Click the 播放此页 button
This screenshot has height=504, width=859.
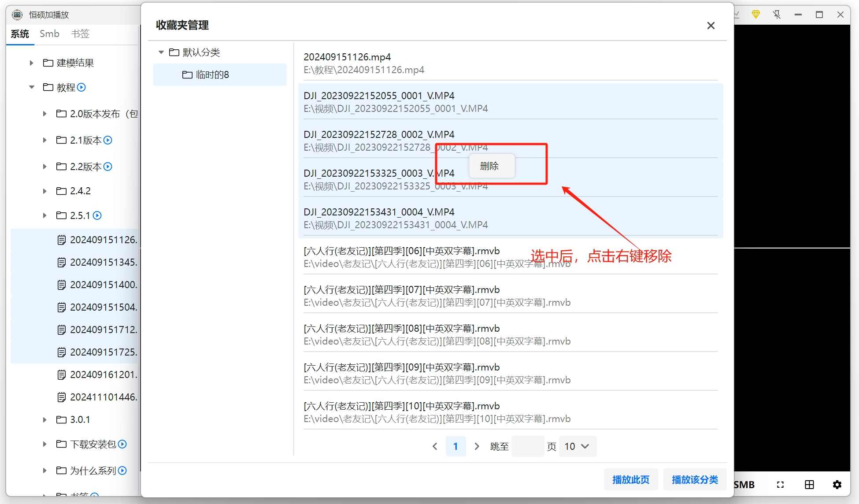630,479
